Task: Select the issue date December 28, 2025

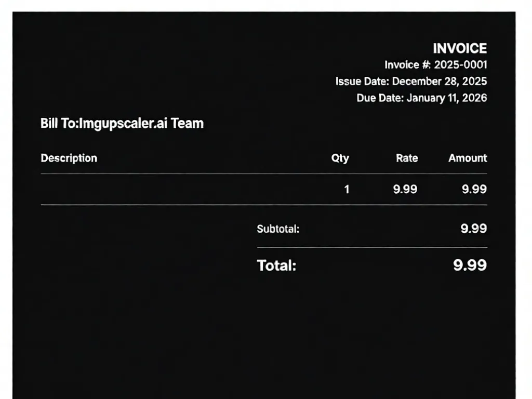Action: click(x=439, y=82)
